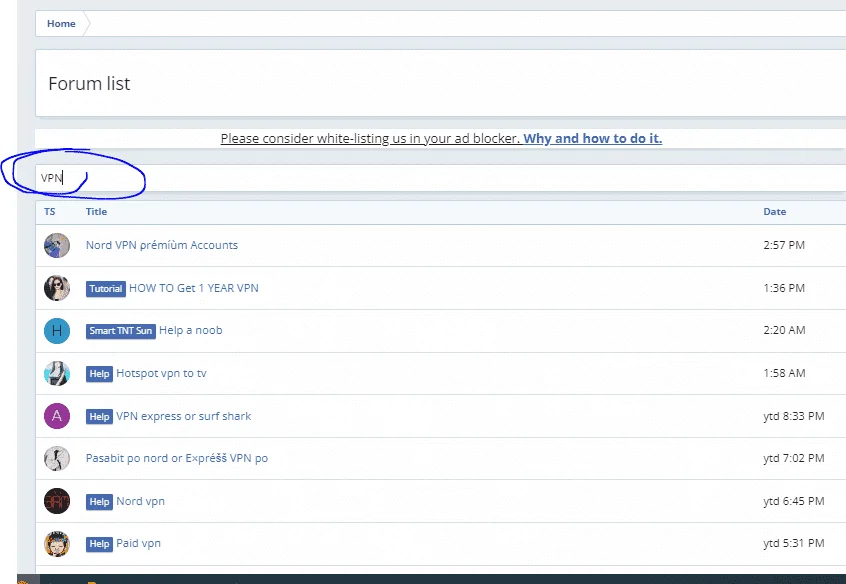Viewport: 846px width, 584px height.
Task: Select Help tag beside 'Hotspot vpn to tv'
Action: [x=99, y=374]
